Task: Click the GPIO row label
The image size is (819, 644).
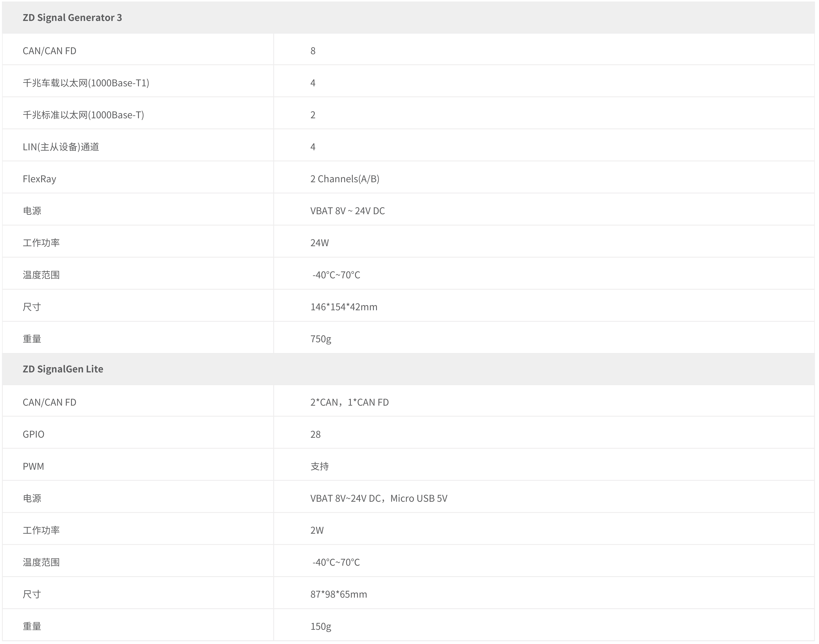Action: [x=34, y=435]
